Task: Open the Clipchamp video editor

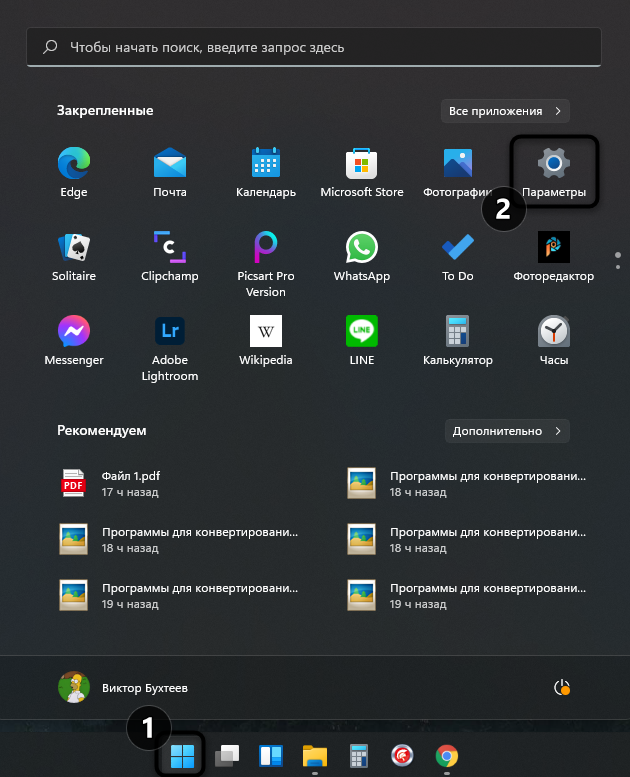Action: 170,256
